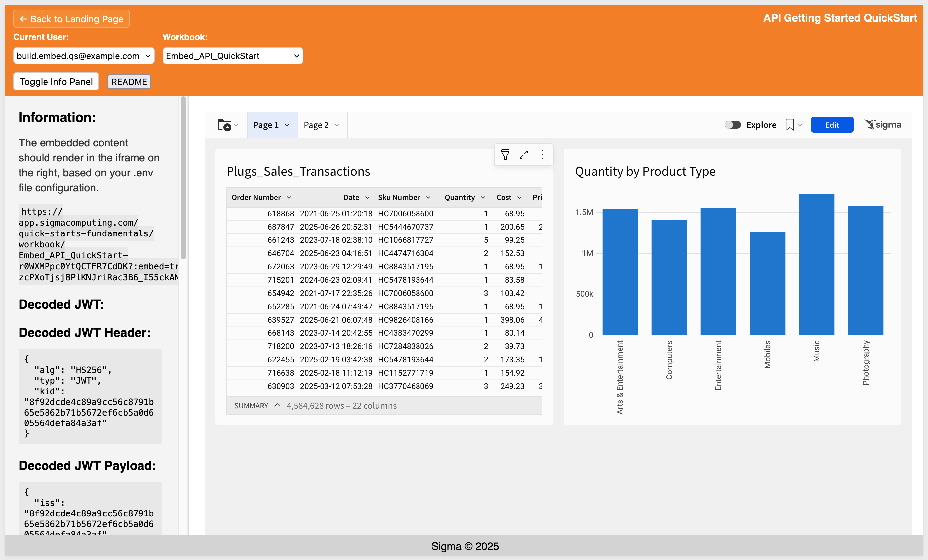This screenshot has width=928, height=560.
Task: Open the Sku Number column menu arrow
Action: coord(428,197)
